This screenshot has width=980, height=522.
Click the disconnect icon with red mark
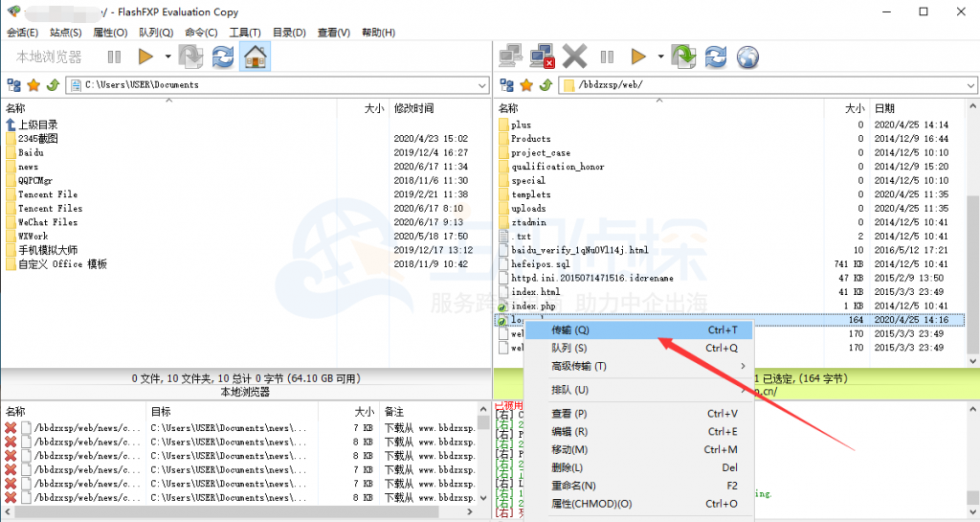coord(543,57)
